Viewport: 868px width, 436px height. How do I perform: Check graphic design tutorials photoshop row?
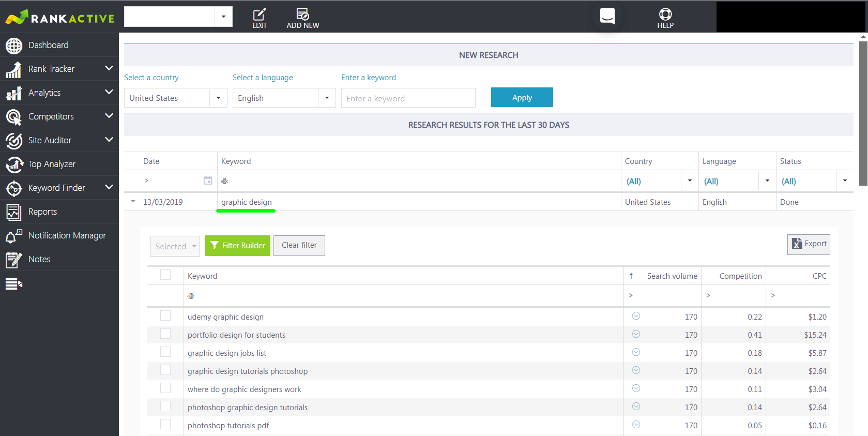click(x=165, y=370)
